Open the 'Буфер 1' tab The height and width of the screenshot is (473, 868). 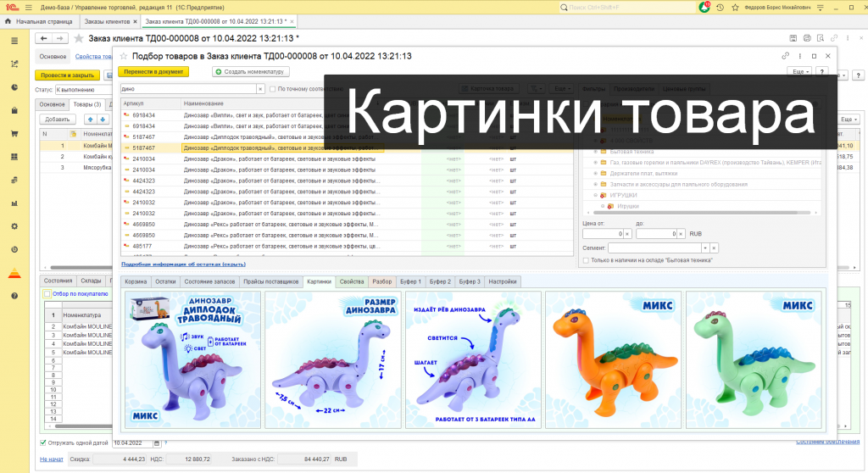coord(410,281)
